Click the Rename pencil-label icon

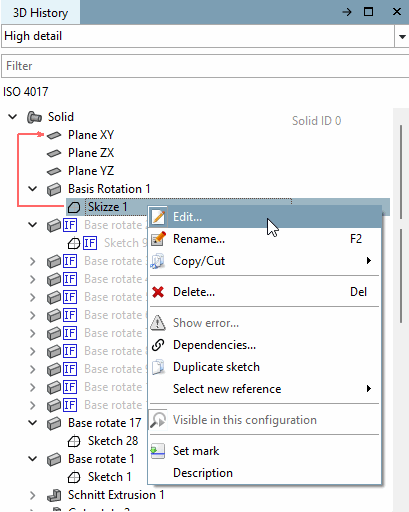[x=158, y=239]
